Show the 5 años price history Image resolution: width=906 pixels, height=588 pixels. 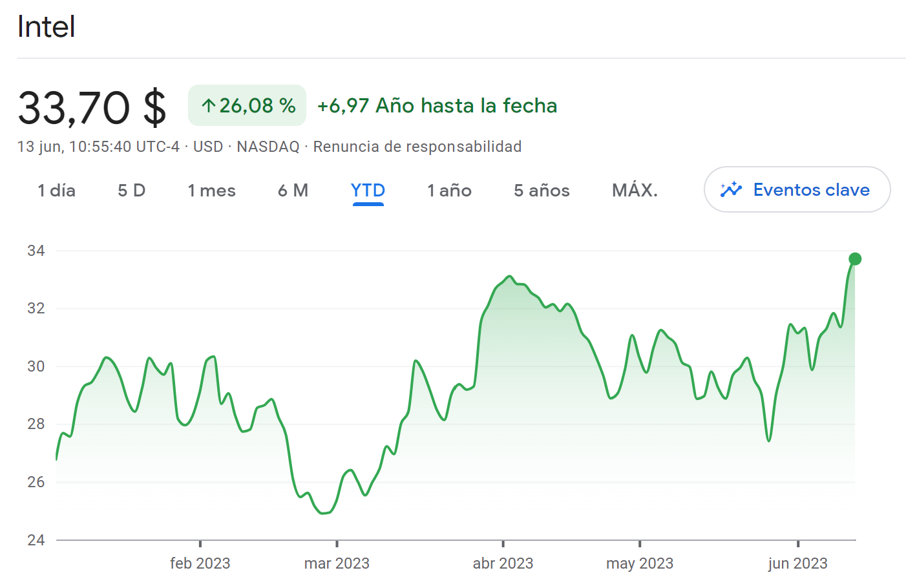(542, 191)
